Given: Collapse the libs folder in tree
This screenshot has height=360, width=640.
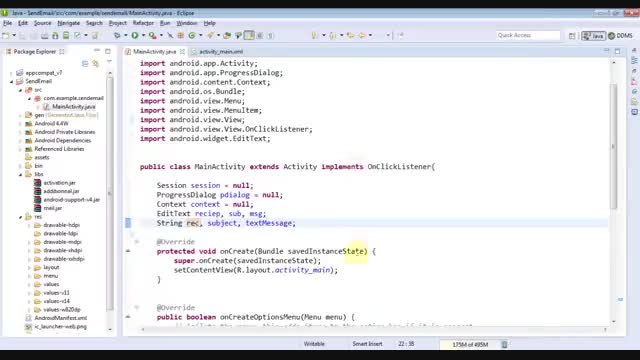Looking at the screenshot, I should (x=20, y=174).
